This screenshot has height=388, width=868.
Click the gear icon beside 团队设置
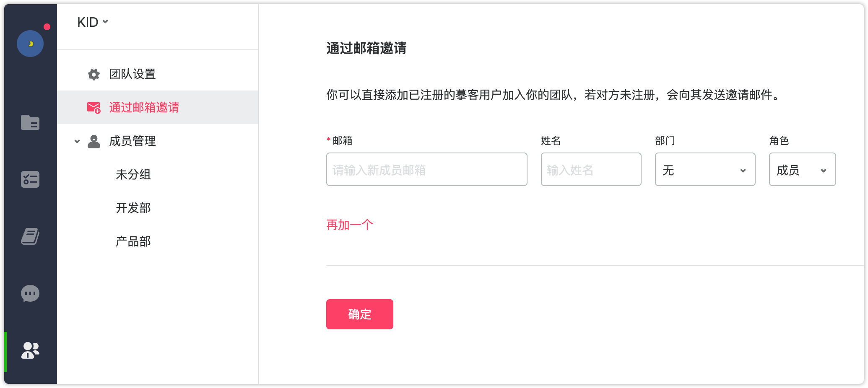pos(94,74)
